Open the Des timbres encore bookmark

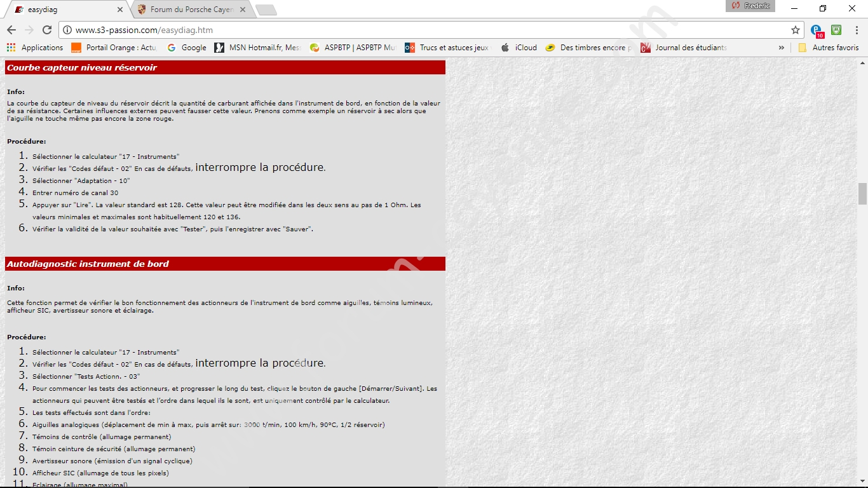point(589,48)
